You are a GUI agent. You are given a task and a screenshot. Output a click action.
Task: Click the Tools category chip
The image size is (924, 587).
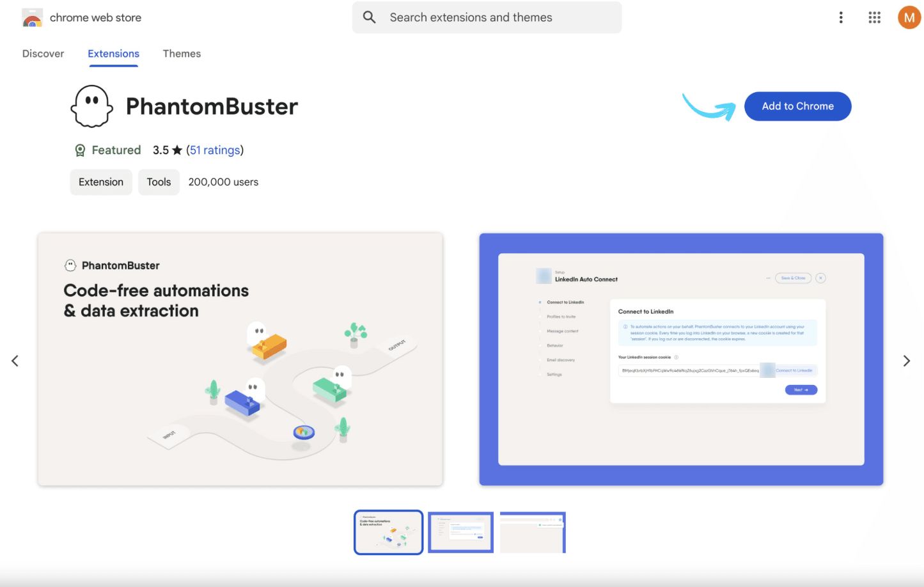point(159,182)
